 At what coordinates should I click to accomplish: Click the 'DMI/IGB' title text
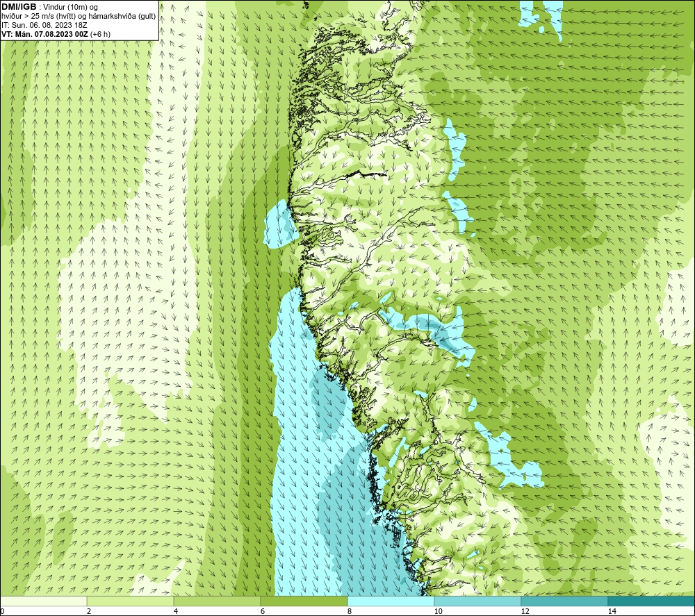(19, 7)
